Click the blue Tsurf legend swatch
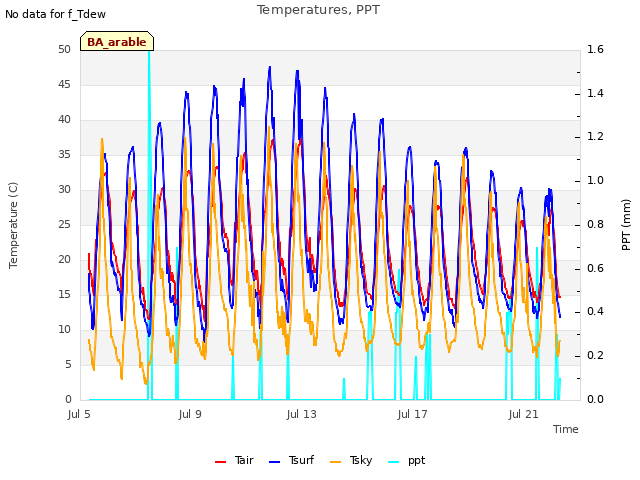This screenshot has height=480, width=640. pos(275,462)
